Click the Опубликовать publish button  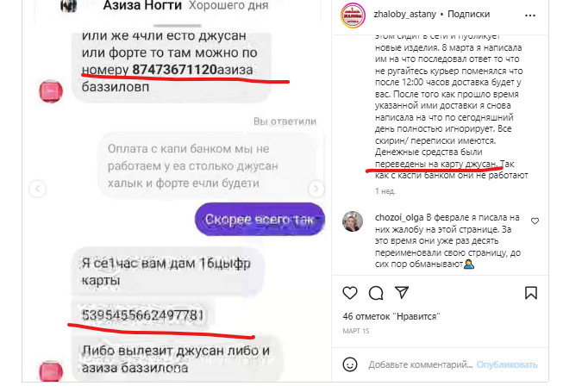coord(507,364)
